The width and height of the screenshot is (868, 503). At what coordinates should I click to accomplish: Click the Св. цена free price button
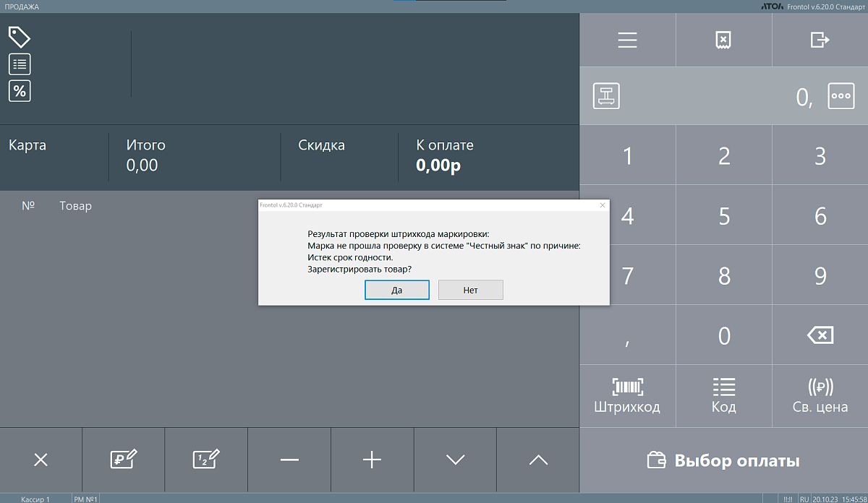tap(820, 395)
